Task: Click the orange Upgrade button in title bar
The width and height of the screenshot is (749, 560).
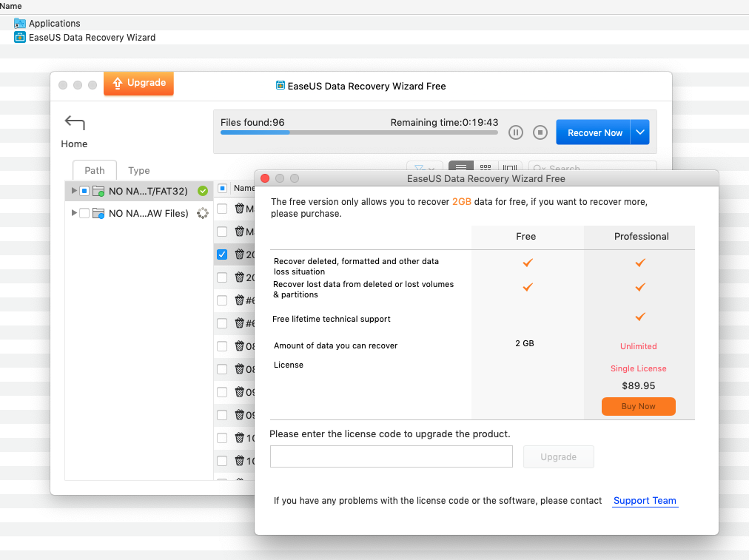Action: [x=138, y=83]
